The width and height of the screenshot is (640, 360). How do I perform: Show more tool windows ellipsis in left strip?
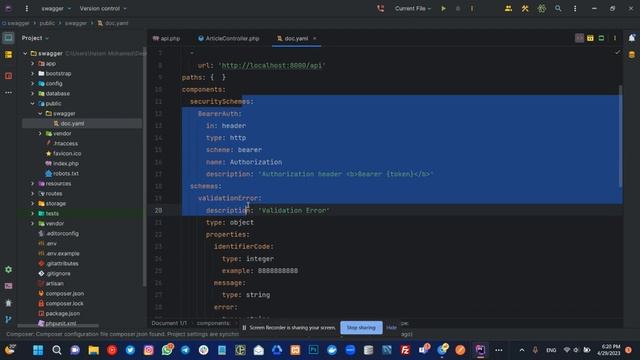[8, 93]
